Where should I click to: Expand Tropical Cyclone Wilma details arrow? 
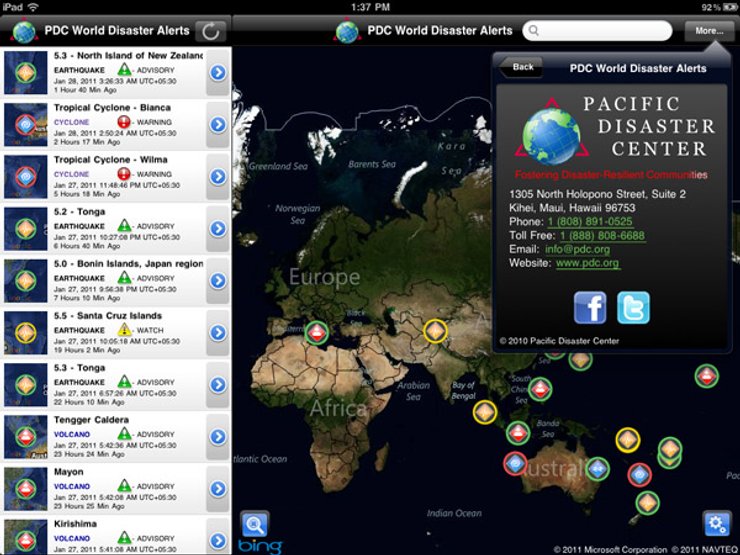click(x=218, y=176)
